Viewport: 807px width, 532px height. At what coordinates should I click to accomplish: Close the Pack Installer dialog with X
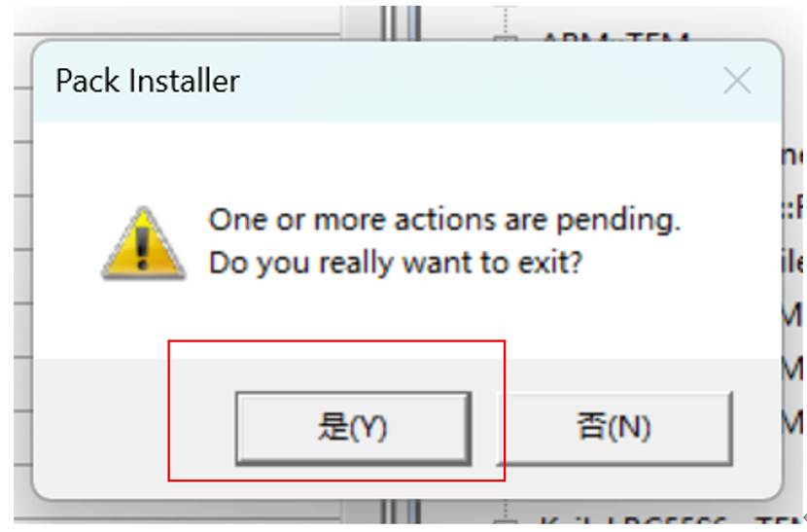pyautogui.click(x=737, y=81)
